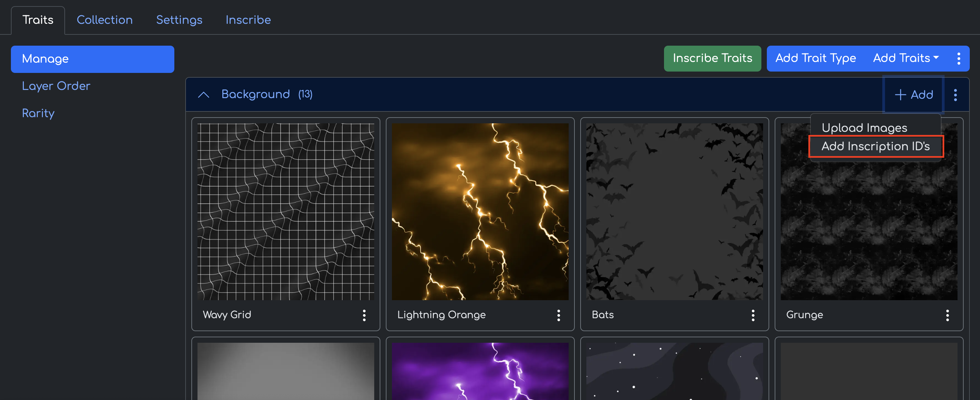The image size is (980, 400).
Task: Choose Upload Images from the dropdown
Action: (864, 128)
